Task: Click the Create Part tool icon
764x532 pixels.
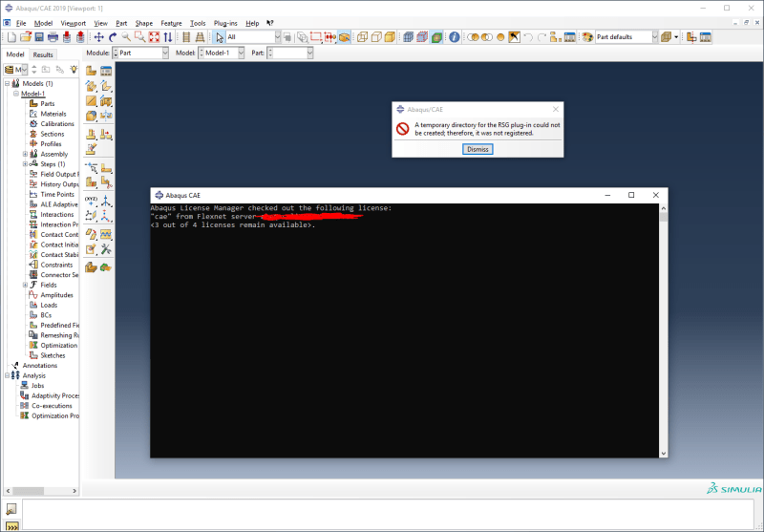Action: (91, 71)
